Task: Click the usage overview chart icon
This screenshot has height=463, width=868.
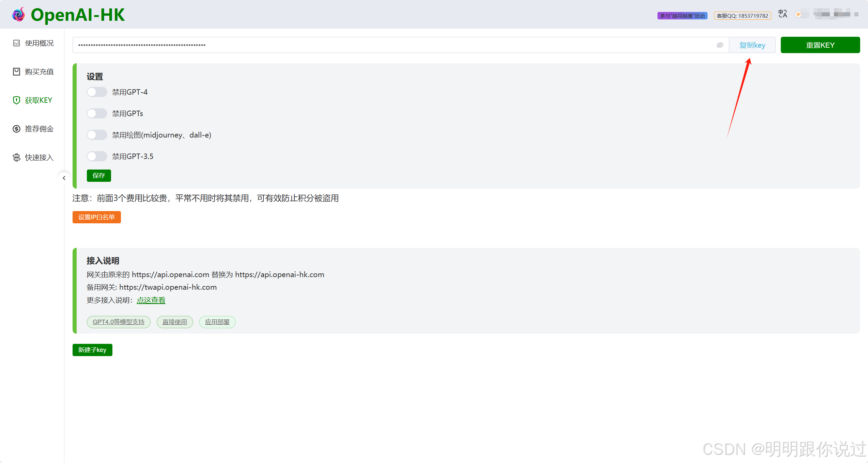Action: (16, 43)
